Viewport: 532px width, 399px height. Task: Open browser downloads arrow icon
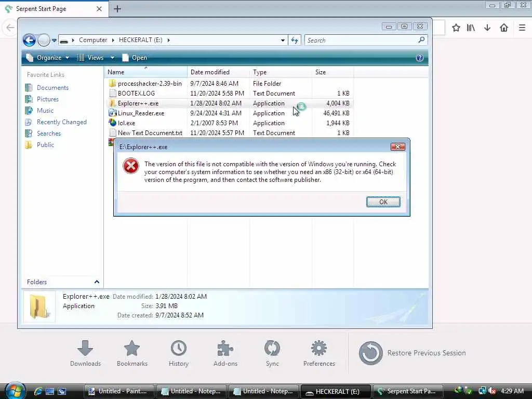click(487, 28)
